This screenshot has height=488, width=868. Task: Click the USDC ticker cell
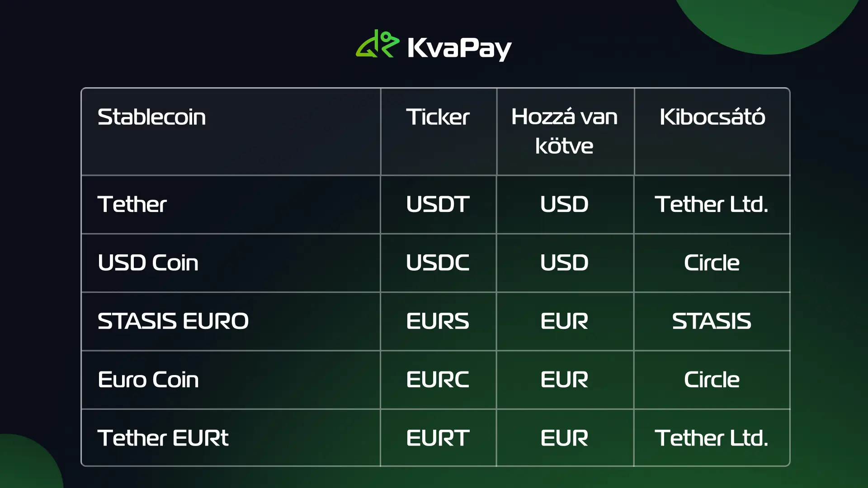coord(438,263)
